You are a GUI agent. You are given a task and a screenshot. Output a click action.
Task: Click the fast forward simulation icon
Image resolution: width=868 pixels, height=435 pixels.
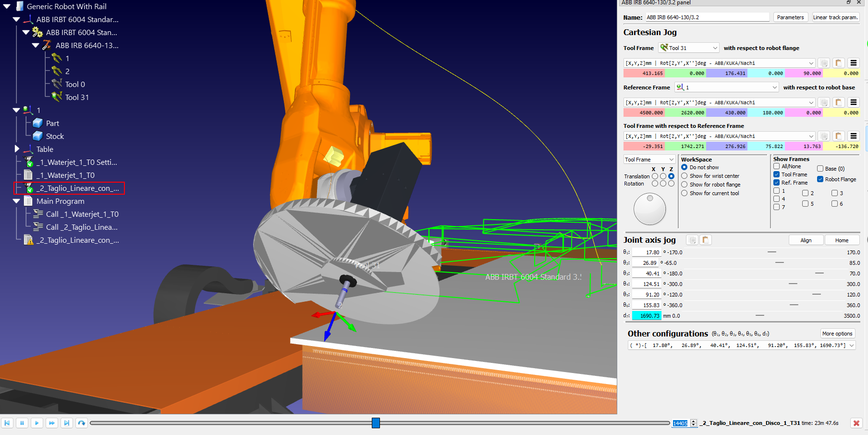click(x=51, y=423)
